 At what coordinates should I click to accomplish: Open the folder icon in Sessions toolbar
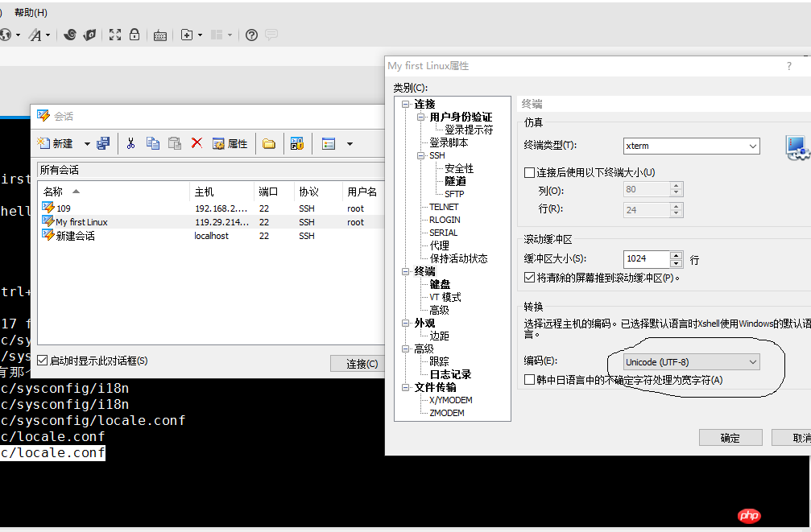269,143
